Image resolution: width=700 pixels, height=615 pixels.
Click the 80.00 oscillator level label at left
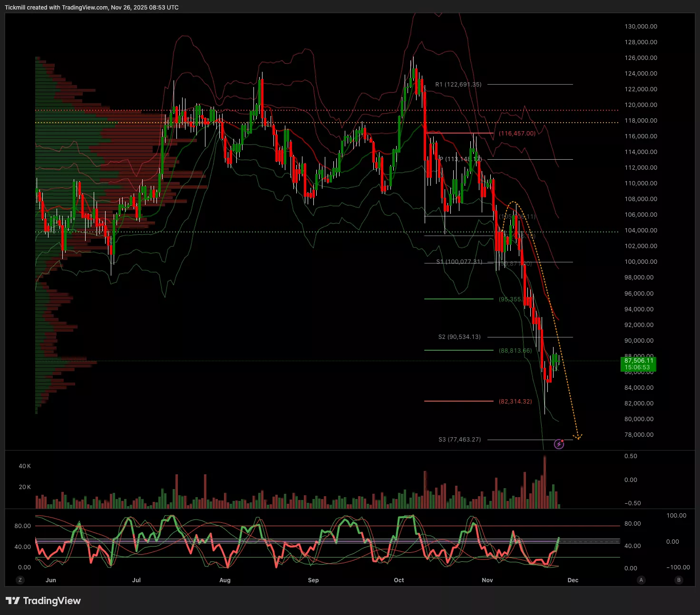(22, 526)
